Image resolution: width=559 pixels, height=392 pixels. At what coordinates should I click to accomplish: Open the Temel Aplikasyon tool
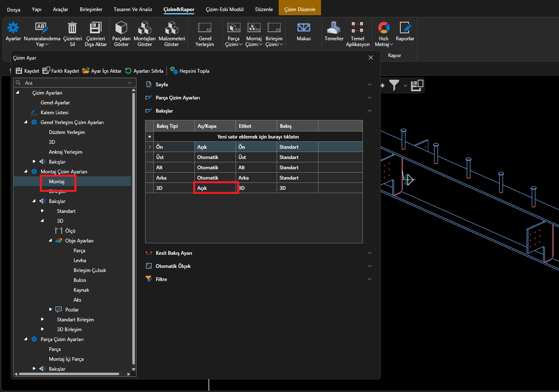tap(357, 28)
